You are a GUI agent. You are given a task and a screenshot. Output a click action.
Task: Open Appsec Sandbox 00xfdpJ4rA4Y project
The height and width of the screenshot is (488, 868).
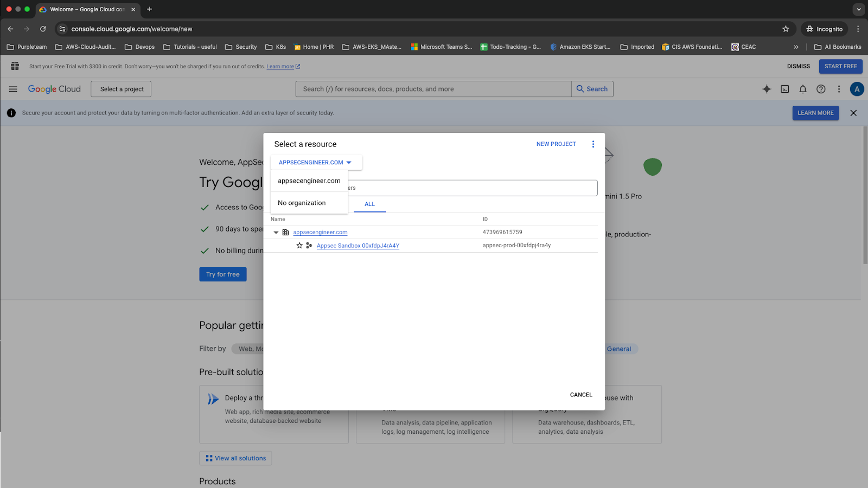(x=358, y=246)
